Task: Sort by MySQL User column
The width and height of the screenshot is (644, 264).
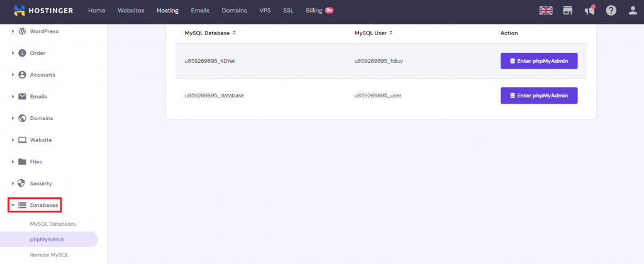Action: (391, 33)
